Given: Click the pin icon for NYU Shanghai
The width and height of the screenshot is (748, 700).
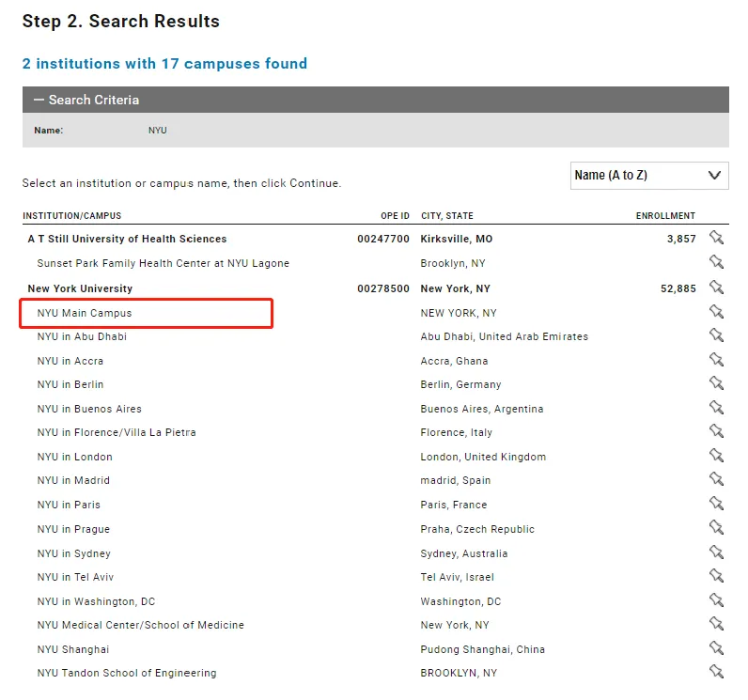Looking at the screenshot, I should tap(716, 649).
